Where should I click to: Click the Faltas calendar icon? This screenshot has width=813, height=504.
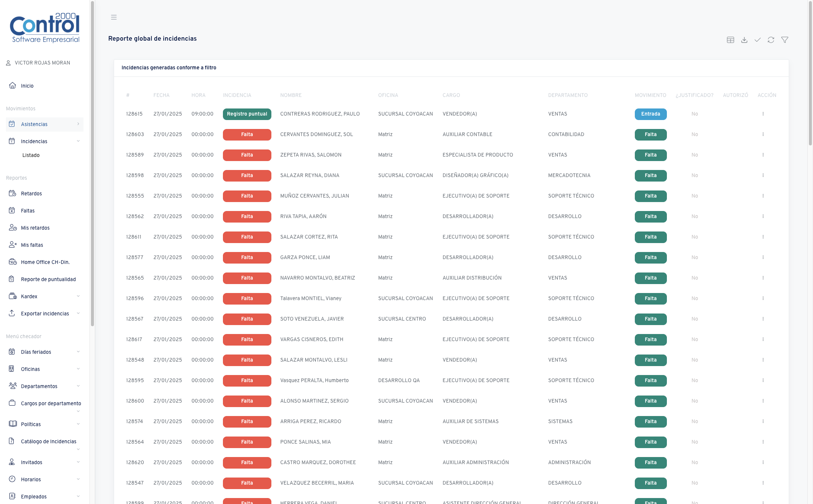12,210
